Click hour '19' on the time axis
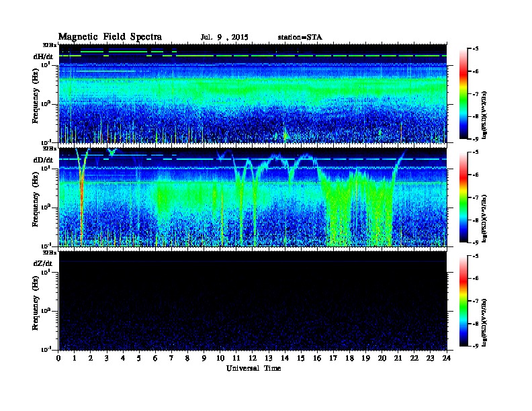 click(366, 359)
